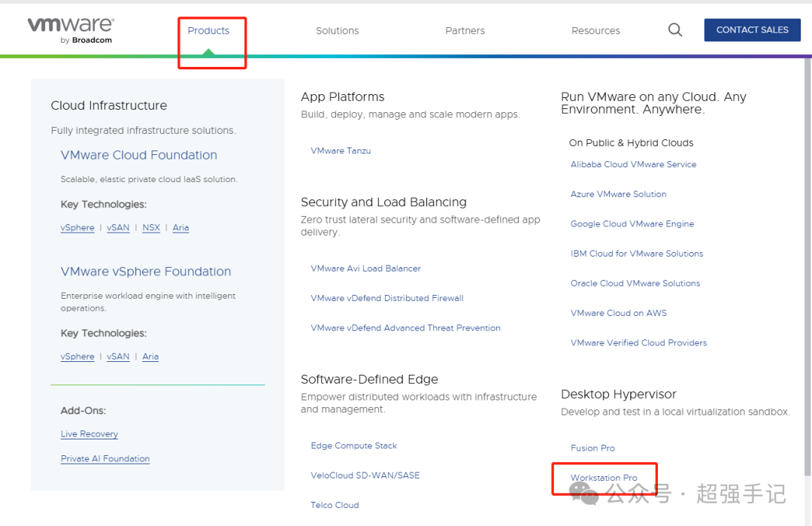This screenshot has height=526, width=812.
Task: Open the Edge Compute Stack link
Action: pyautogui.click(x=353, y=445)
